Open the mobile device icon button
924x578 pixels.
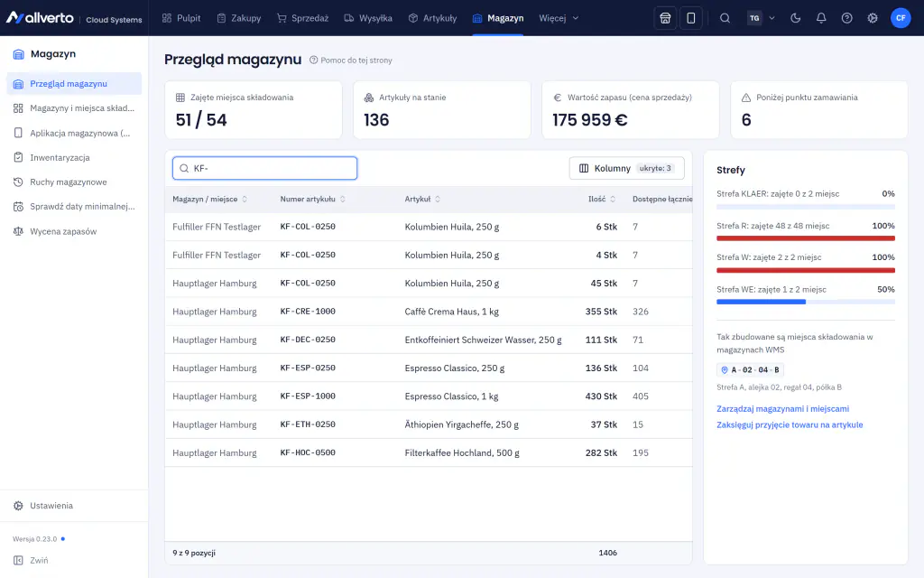[690, 18]
